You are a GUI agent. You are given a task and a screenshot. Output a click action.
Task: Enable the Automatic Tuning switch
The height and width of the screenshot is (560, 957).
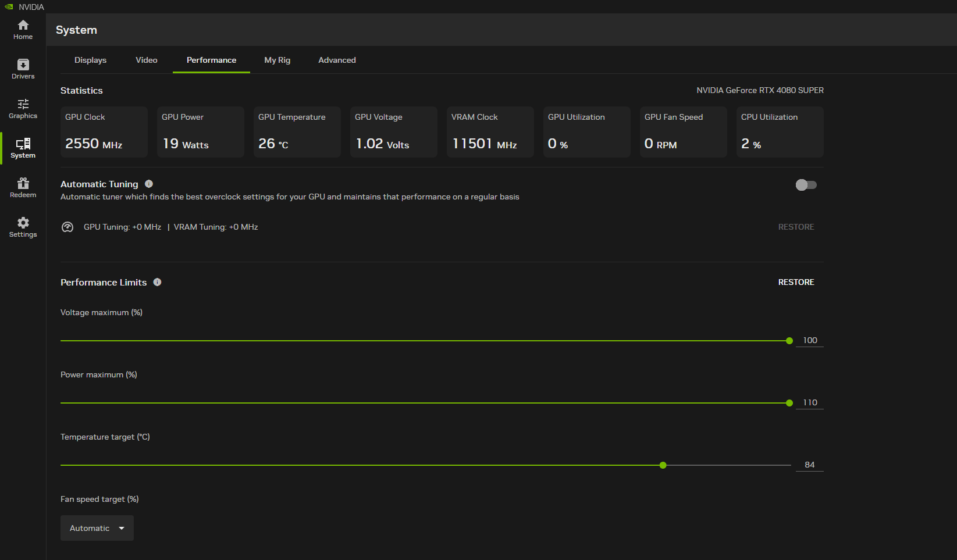click(x=806, y=185)
